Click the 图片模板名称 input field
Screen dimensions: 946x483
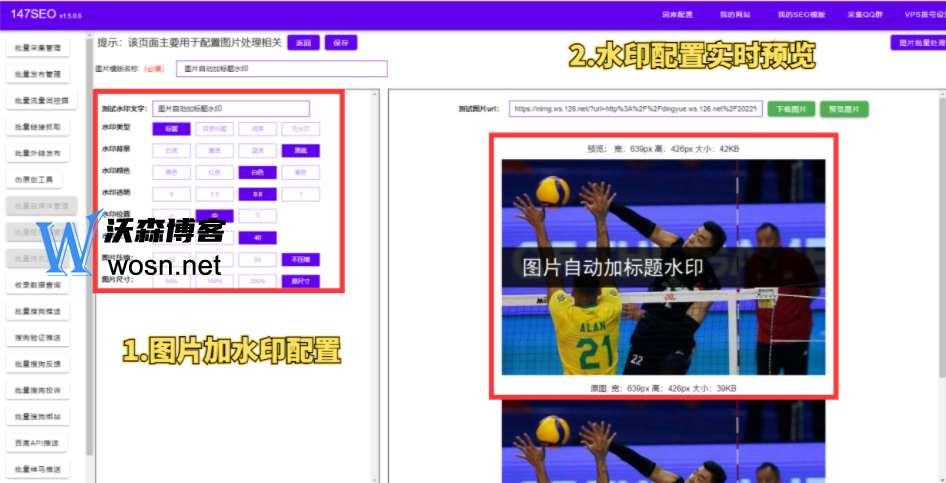280,69
